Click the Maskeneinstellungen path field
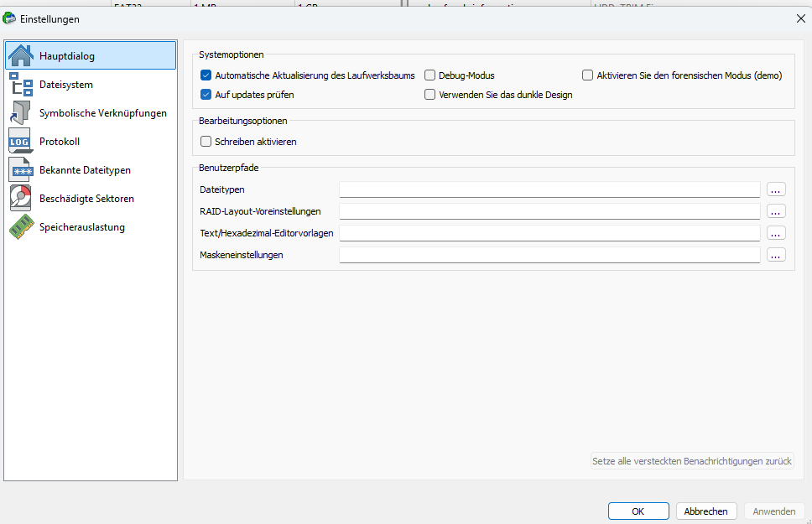Viewport: 812px width, 524px height. (x=549, y=255)
